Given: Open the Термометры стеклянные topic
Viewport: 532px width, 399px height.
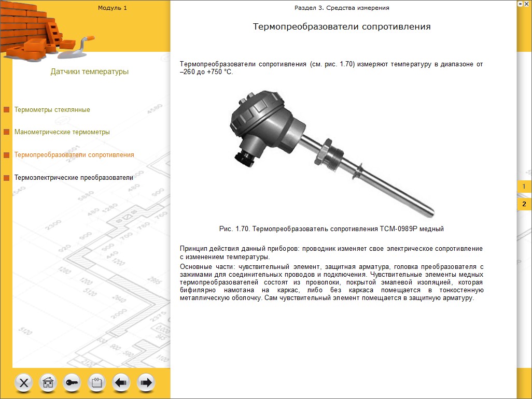Looking at the screenshot, I should [52, 110].
